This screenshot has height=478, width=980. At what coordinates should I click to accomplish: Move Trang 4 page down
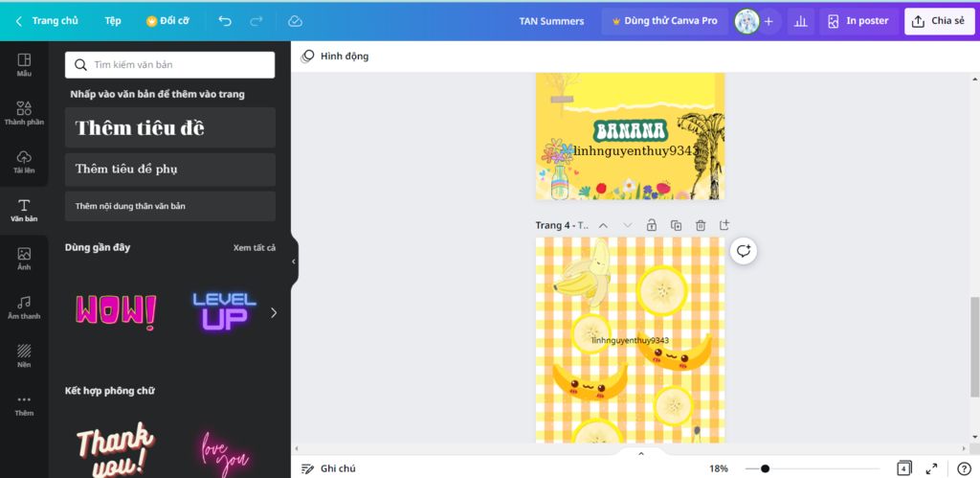pos(628,225)
